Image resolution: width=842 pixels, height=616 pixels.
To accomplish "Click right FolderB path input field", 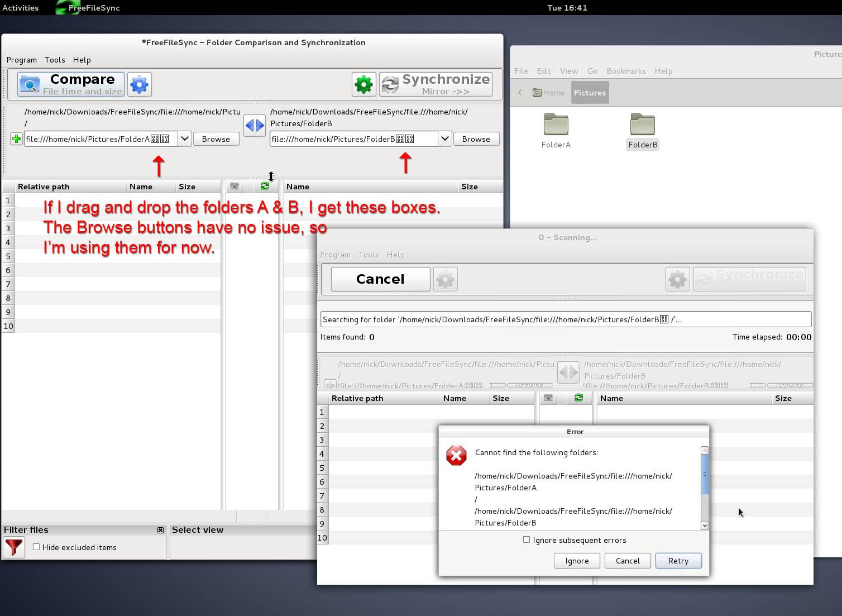I will click(x=354, y=139).
